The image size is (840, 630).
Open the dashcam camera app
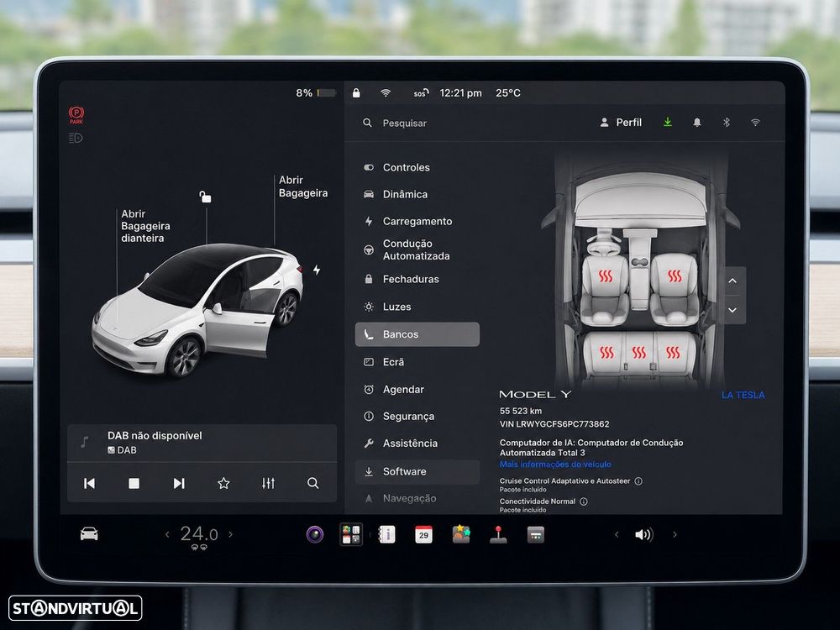coord(315,534)
